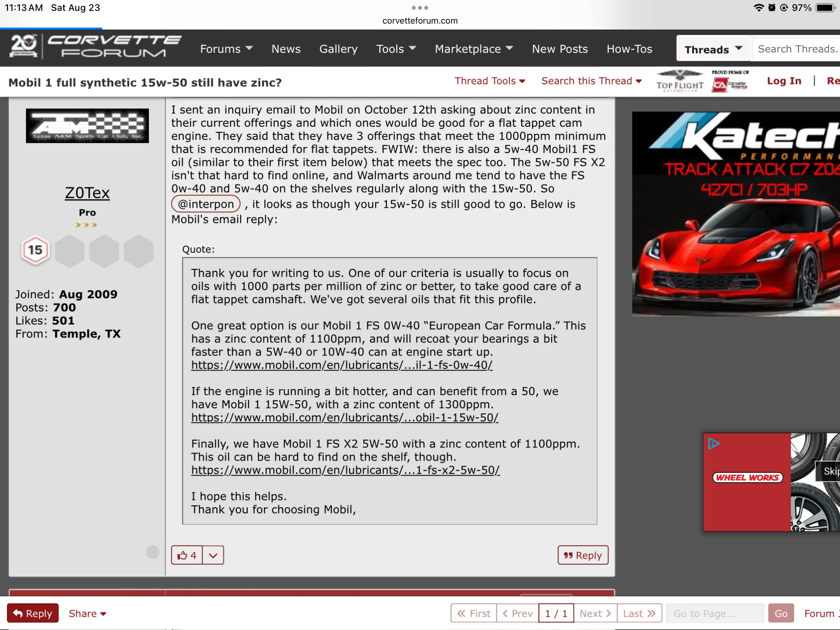Expand the likes dropdown arrow
Screen dimensions: 840x630
[213, 555]
